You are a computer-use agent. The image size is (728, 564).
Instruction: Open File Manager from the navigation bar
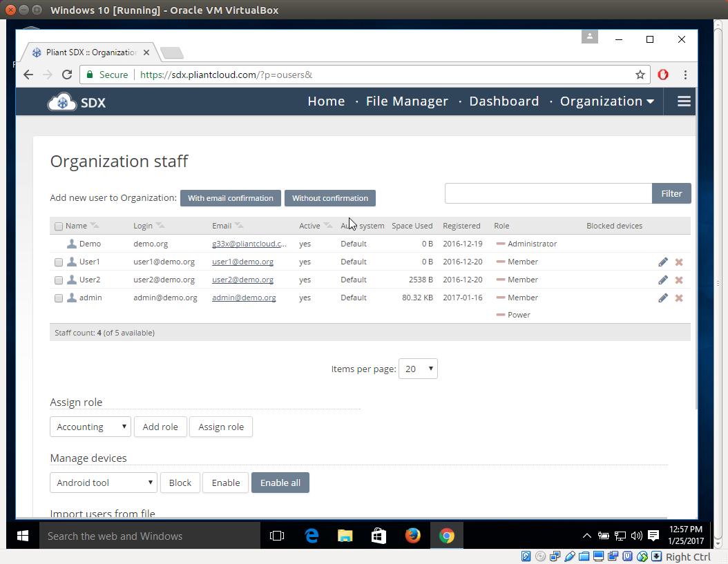407,101
